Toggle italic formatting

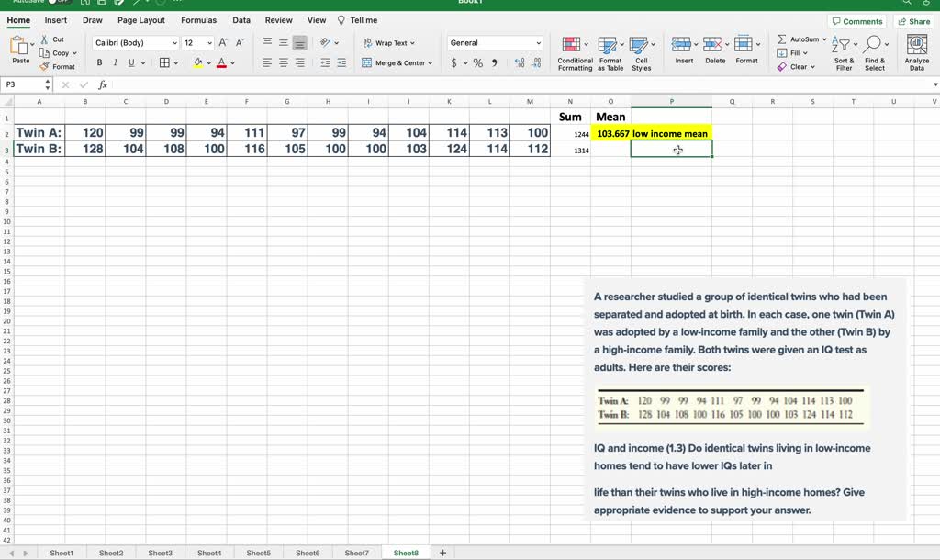pos(115,63)
